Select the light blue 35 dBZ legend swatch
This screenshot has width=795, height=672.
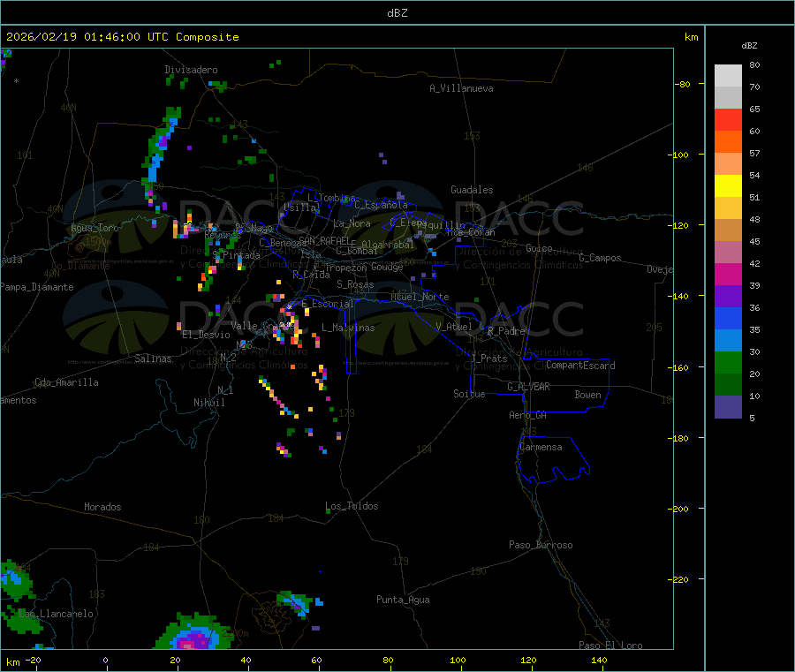728,341
